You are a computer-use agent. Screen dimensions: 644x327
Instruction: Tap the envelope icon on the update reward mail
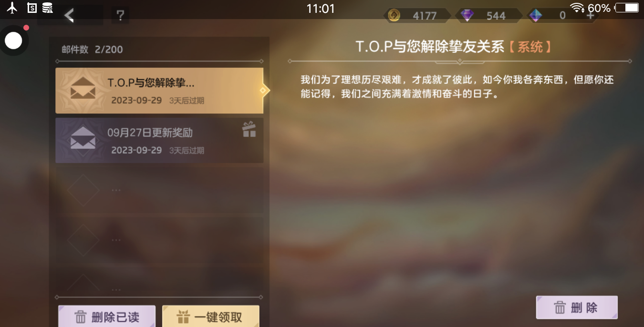tap(83, 138)
